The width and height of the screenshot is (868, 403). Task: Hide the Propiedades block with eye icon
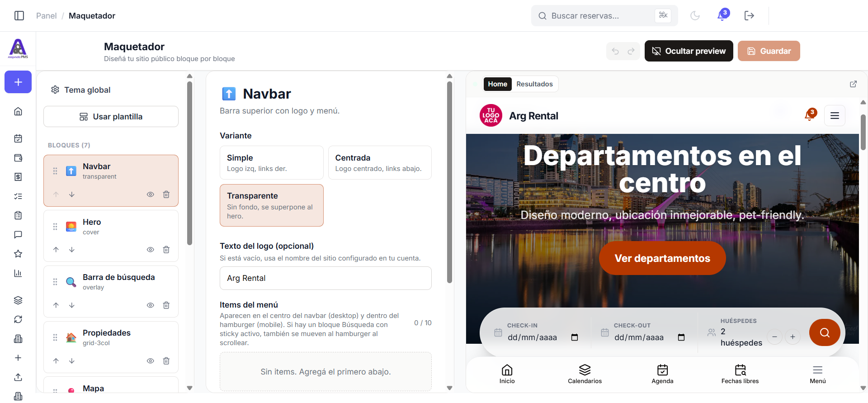[151, 361]
